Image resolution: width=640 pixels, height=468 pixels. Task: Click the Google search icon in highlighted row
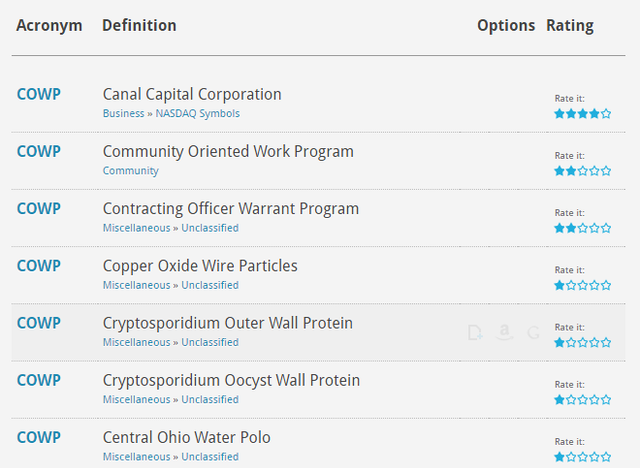tap(533, 332)
